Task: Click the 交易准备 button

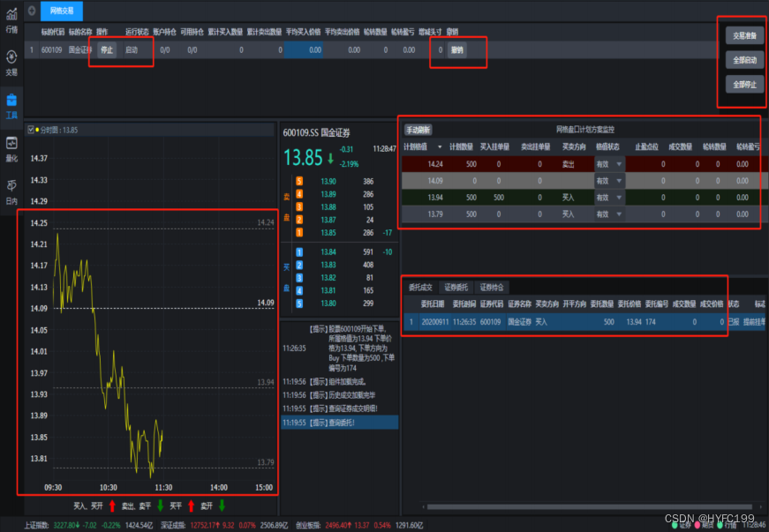Action: point(744,36)
